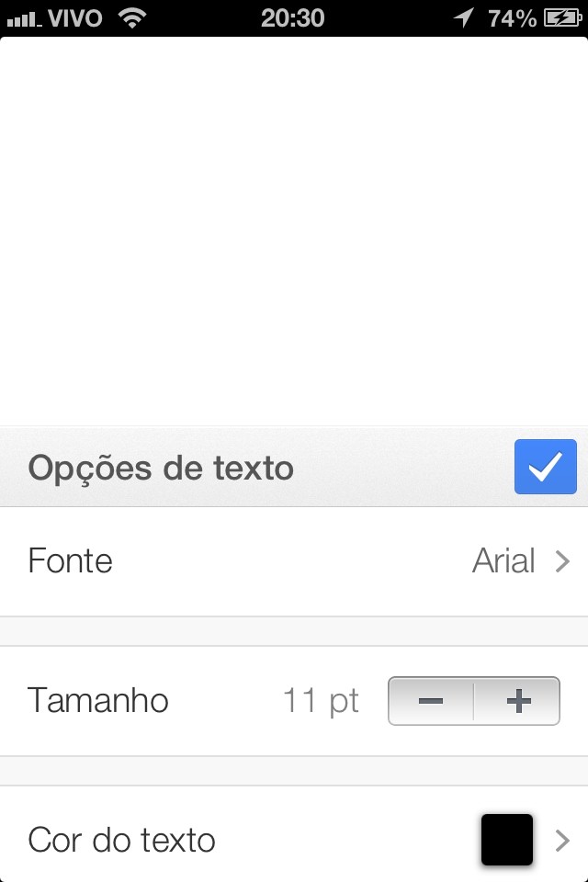Tap the location arrow icon in the status bar
Screen dimensions: 588x882
coord(464,17)
